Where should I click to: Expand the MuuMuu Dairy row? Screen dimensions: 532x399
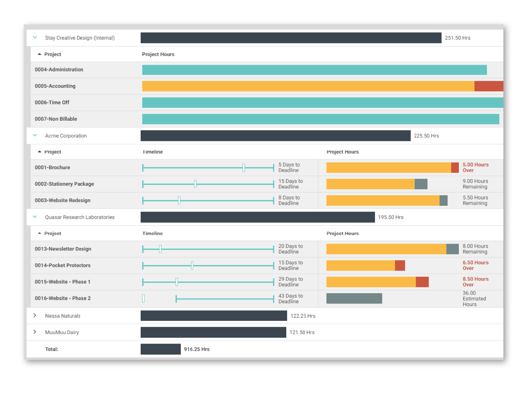click(x=35, y=332)
